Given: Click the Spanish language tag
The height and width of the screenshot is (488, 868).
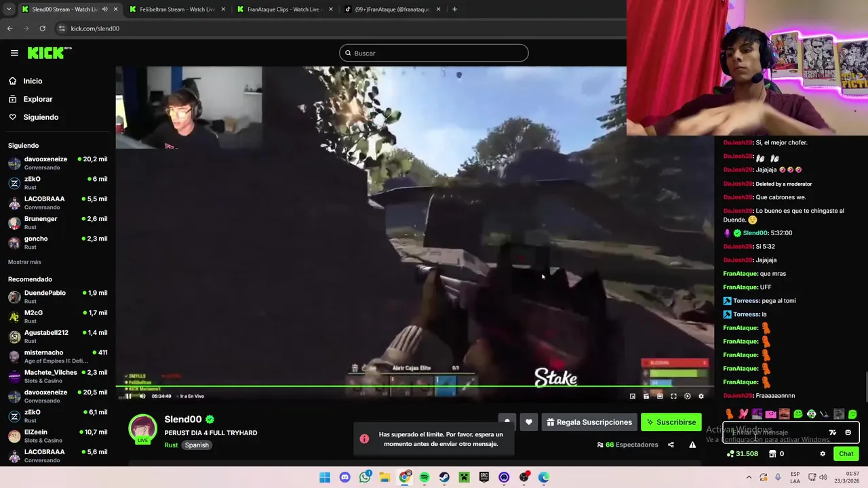Looking at the screenshot, I should [x=197, y=445].
